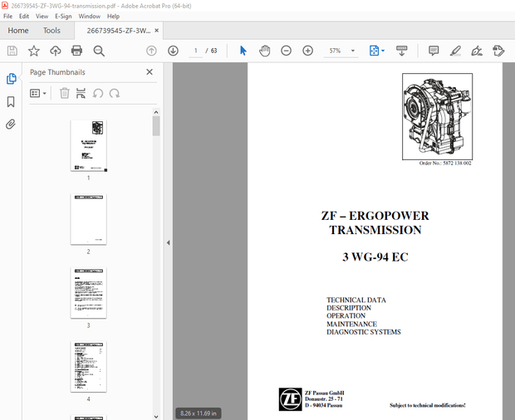Collapse navigation pane with divider arrow
This screenshot has height=420, width=515.
coord(169,242)
